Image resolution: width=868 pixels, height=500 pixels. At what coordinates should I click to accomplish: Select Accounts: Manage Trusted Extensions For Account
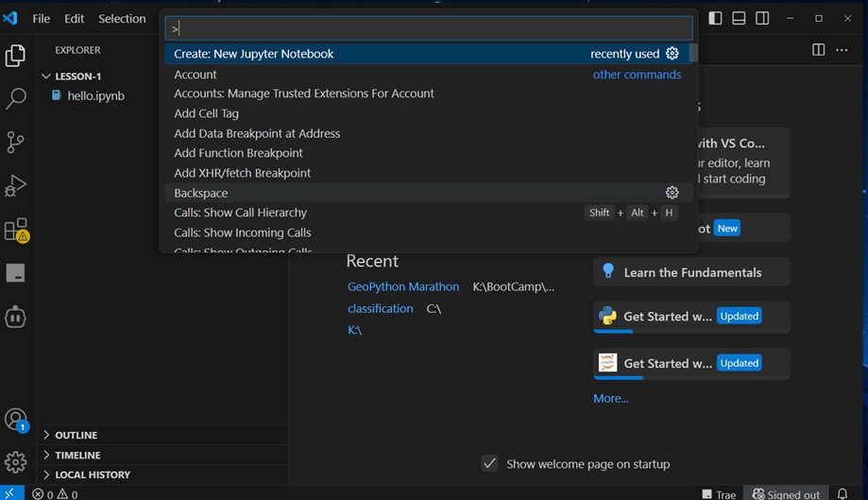click(x=429, y=94)
